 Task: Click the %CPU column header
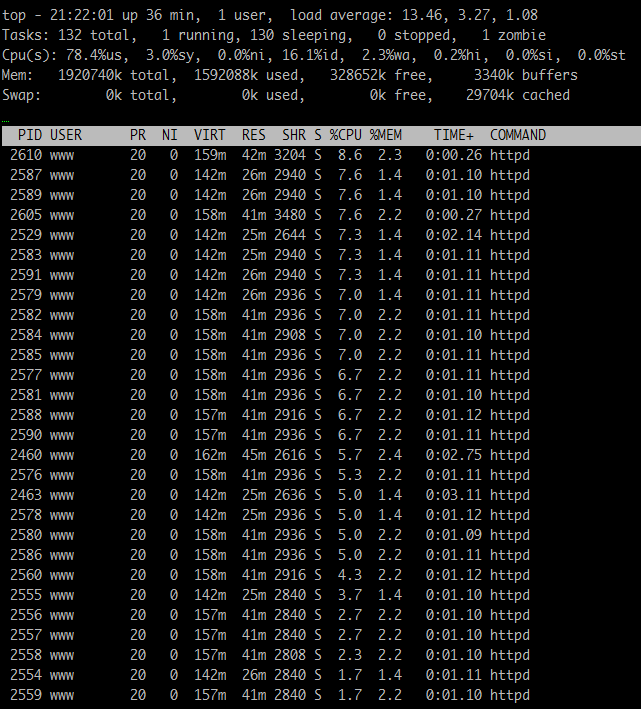tap(345, 135)
